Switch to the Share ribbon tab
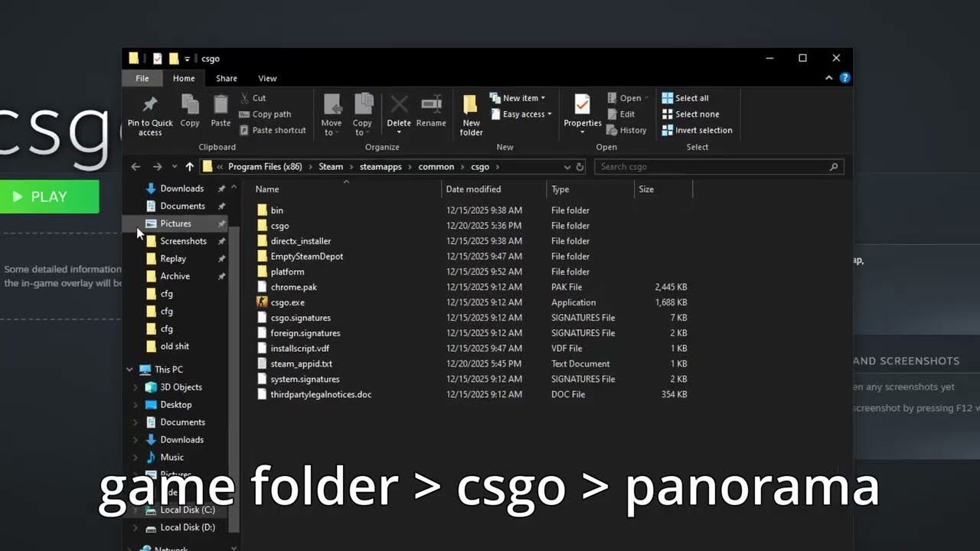 [x=227, y=78]
